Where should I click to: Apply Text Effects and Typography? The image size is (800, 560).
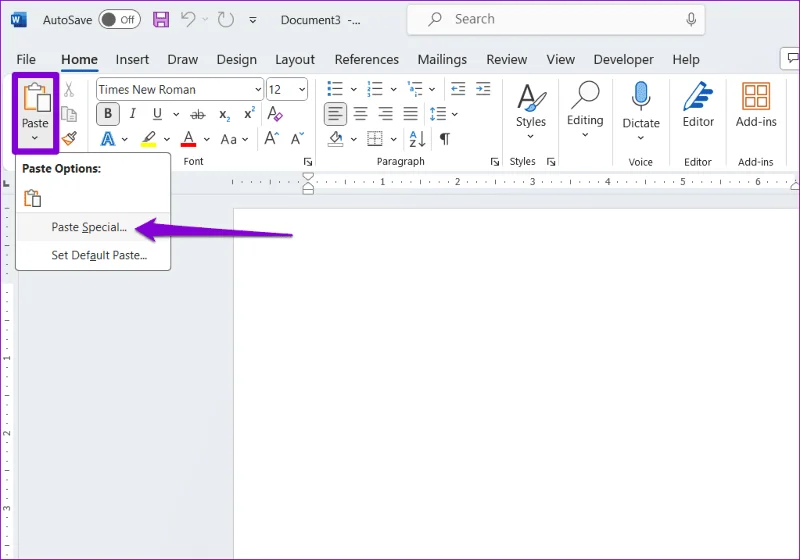pos(108,139)
